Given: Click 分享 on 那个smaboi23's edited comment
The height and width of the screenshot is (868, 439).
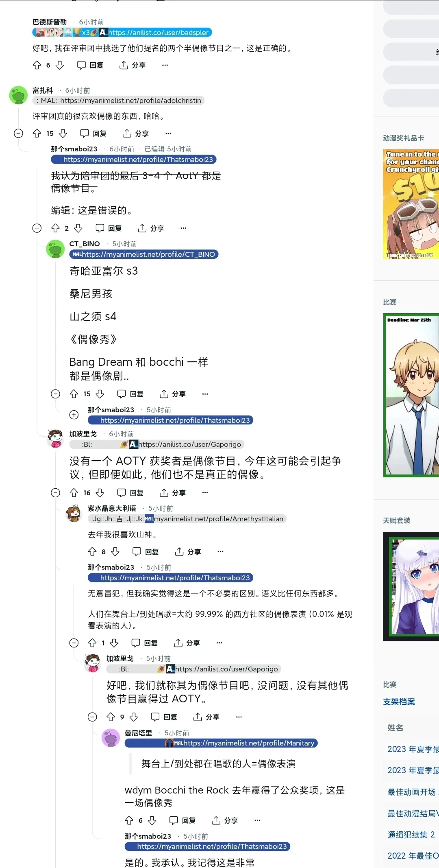Looking at the screenshot, I should [151, 228].
